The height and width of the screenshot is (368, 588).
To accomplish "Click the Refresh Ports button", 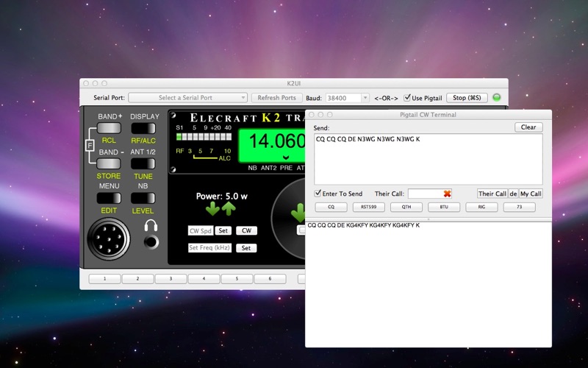I will (277, 98).
